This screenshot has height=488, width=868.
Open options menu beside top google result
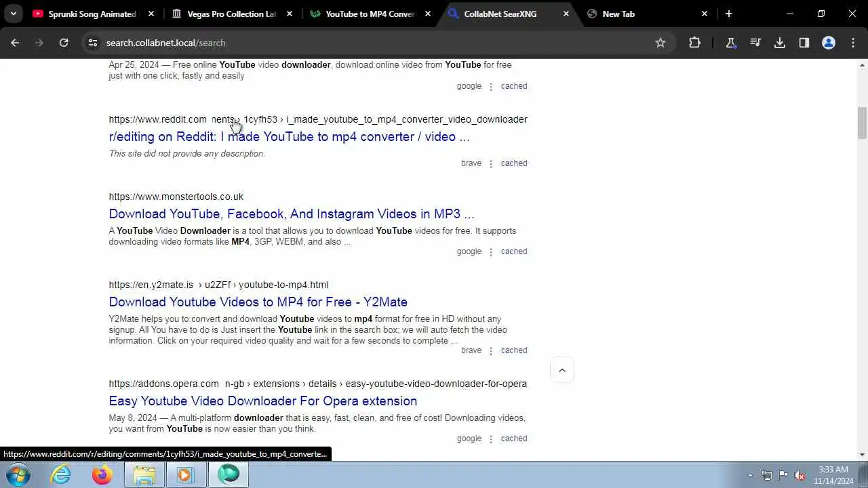tap(491, 86)
